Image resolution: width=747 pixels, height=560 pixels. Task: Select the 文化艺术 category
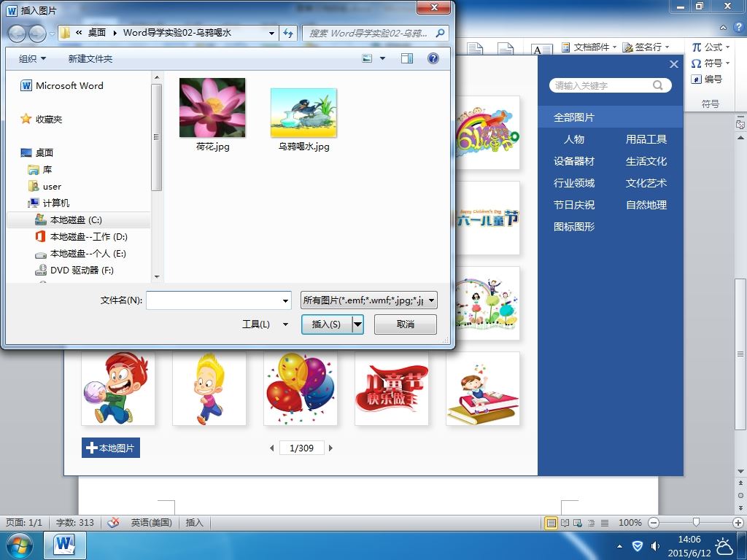[646, 183]
